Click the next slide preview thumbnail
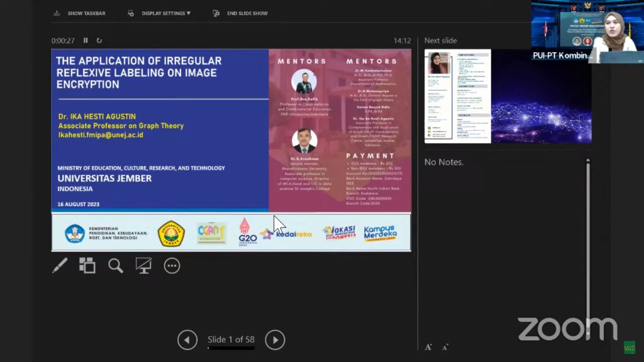 [x=508, y=96]
